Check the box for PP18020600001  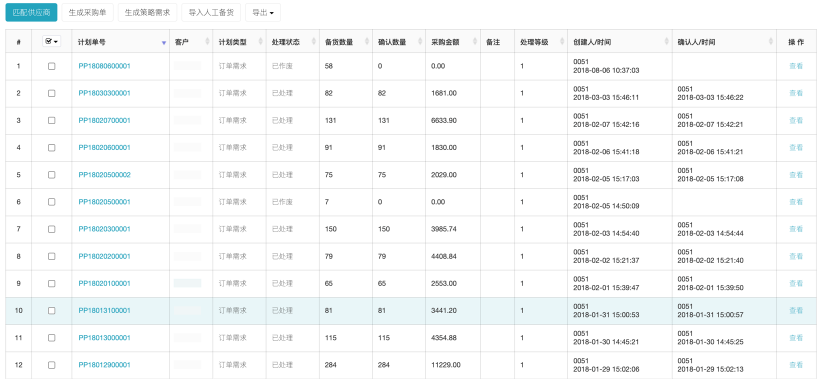pyautogui.click(x=51, y=148)
